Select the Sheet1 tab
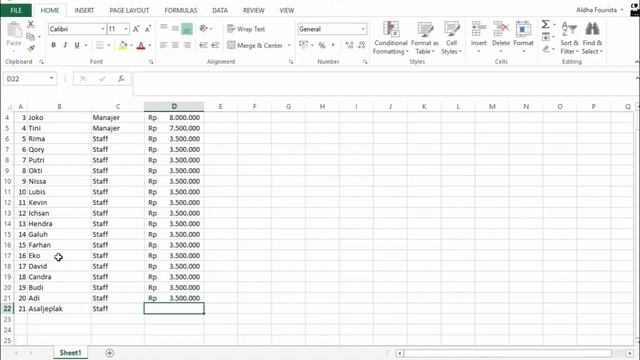Screen dimensions: 640x360 click(x=70, y=353)
